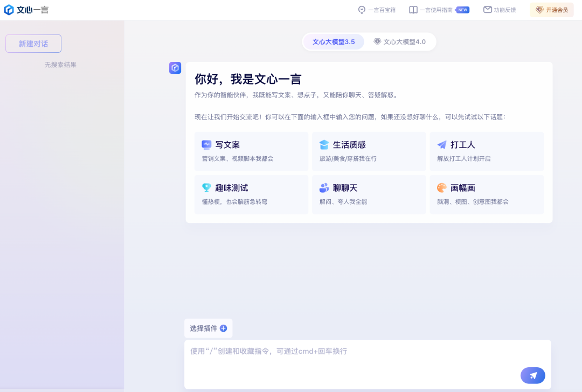This screenshot has width=582, height=392.
Task: Click the 一言百宝箱 lightbulb icon
Action: click(x=362, y=10)
